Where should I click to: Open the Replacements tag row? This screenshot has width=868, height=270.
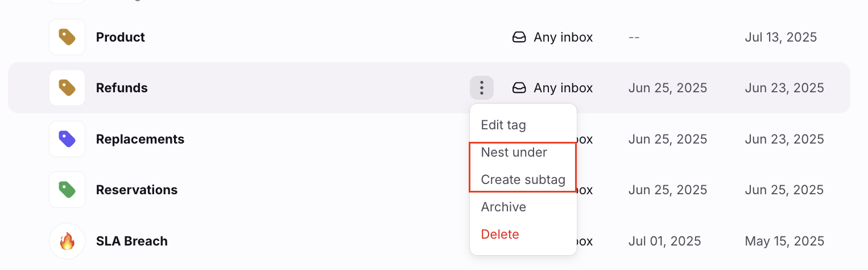pos(429,139)
